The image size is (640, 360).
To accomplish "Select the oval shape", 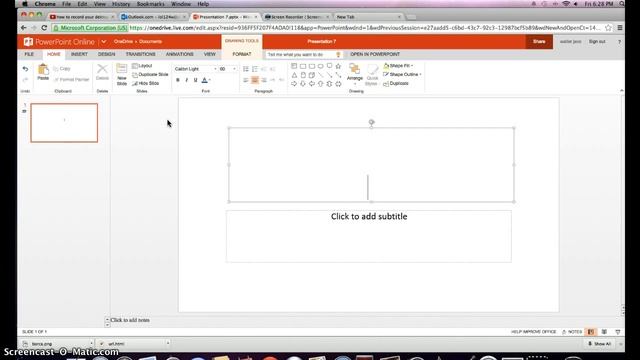I will tap(321, 66).
